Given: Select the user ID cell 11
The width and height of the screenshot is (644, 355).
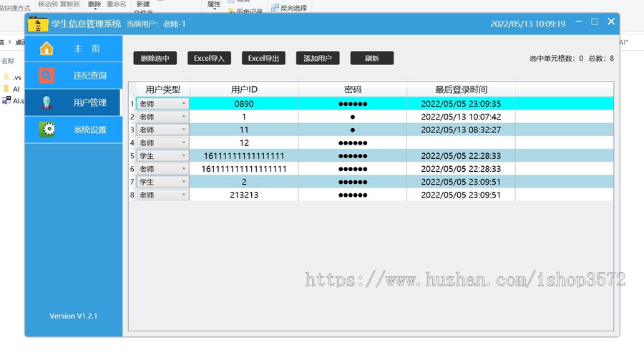Looking at the screenshot, I should pyautogui.click(x=244, y=130).
